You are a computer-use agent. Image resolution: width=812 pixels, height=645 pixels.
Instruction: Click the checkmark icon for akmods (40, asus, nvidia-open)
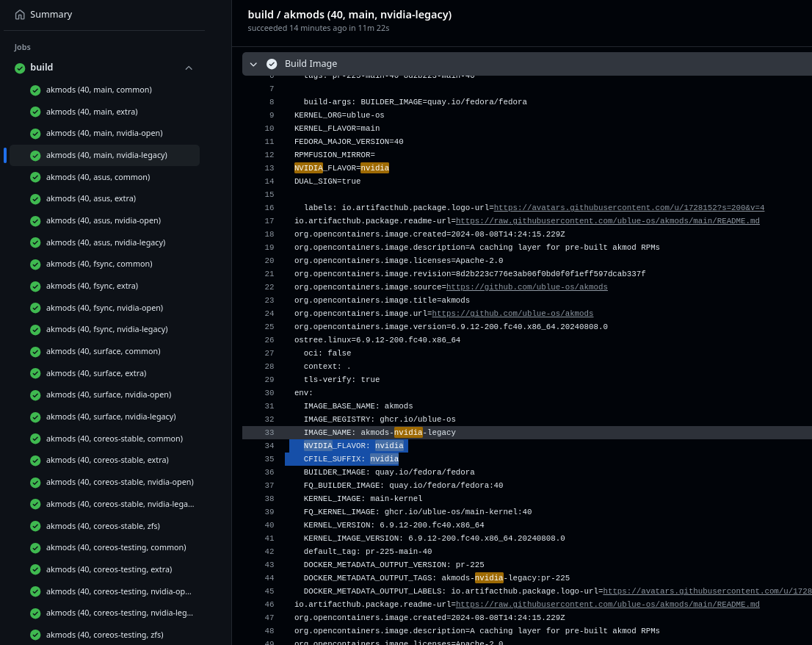(35, 220)
